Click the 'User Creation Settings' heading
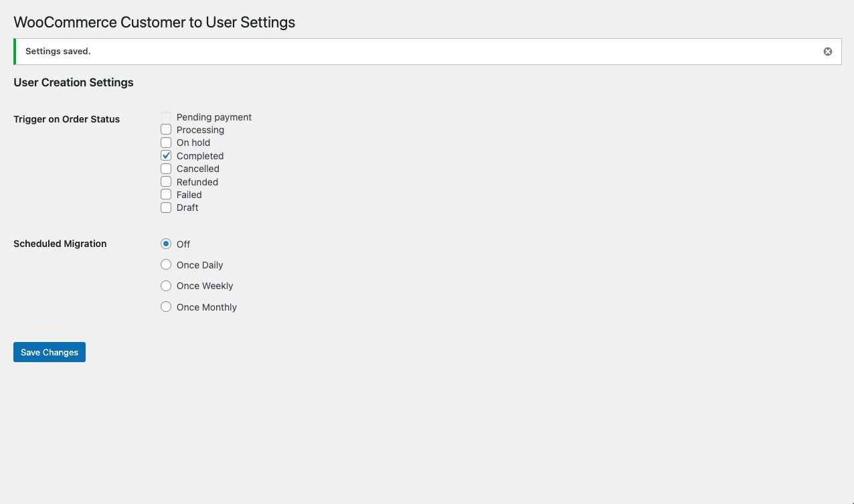The height and width of the screenshot is (504, 854). [74, 82]
